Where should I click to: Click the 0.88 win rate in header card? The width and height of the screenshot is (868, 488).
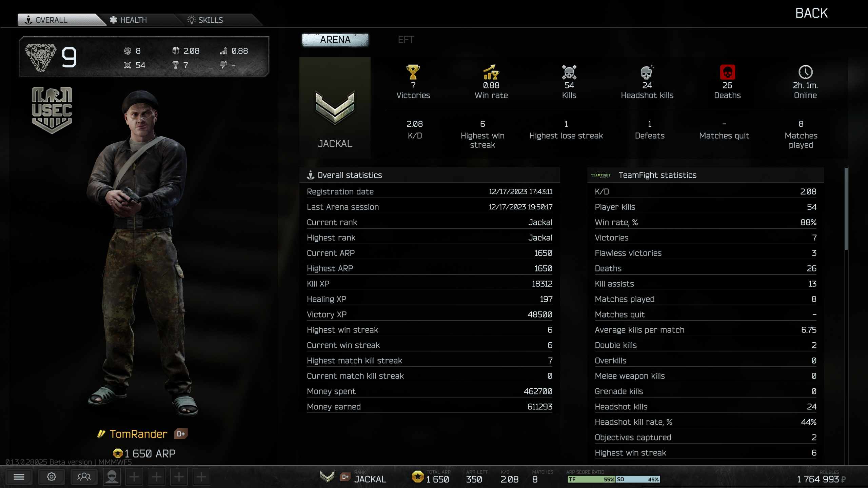(x=239, y=51)
